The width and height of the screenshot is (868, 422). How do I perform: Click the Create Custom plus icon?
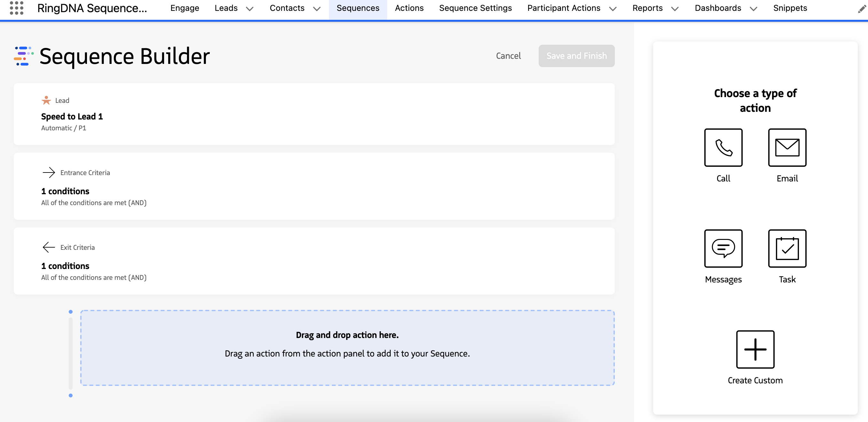(755, 349)
